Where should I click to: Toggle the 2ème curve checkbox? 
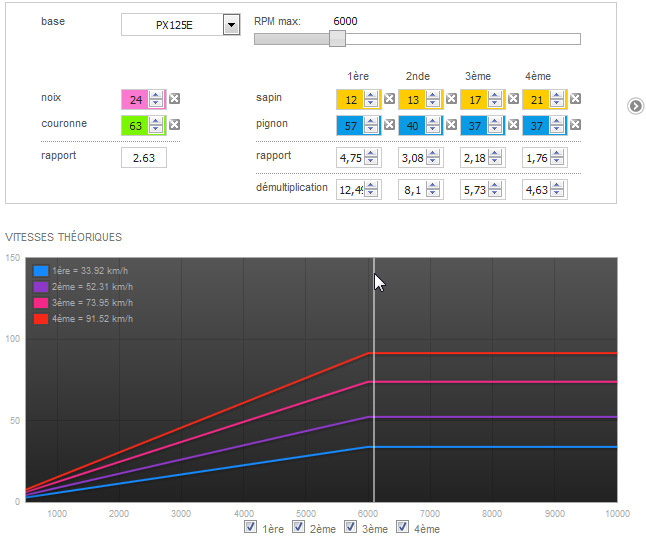(x=298, y=527)
